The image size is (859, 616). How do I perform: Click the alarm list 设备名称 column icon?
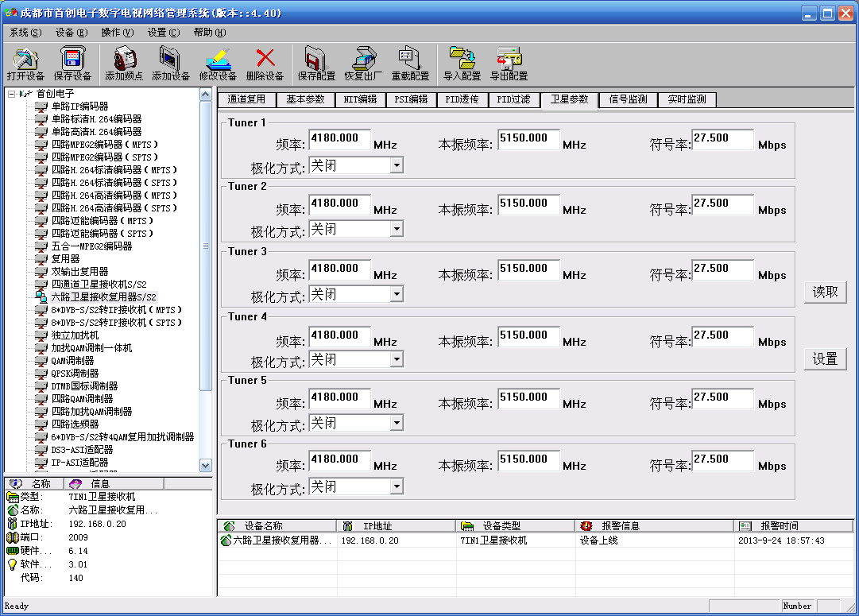coord(229,526)
